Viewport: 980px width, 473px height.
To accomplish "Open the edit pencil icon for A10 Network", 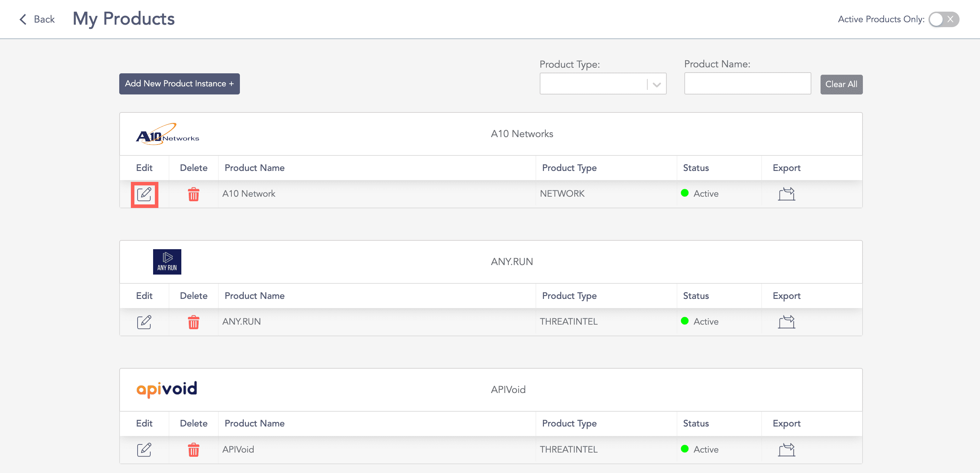I will point(145,194).
